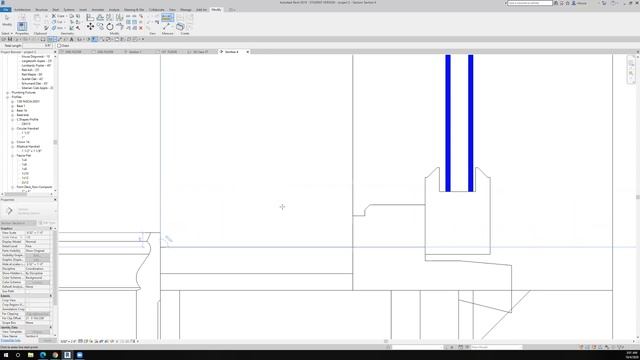
Task: Open the Annotate ribbon tab
Action: tap(98, 9)
